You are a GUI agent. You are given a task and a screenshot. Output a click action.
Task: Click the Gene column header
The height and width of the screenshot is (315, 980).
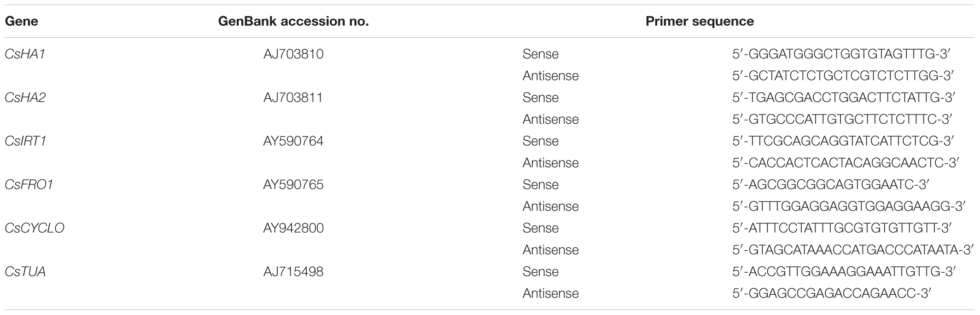coord(21,22)
